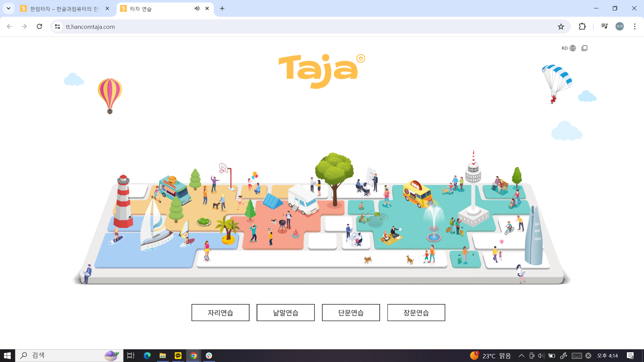Mute the 타자 연습 tab audio
This screenshot has width=644, height=362.
click(197, 9)
